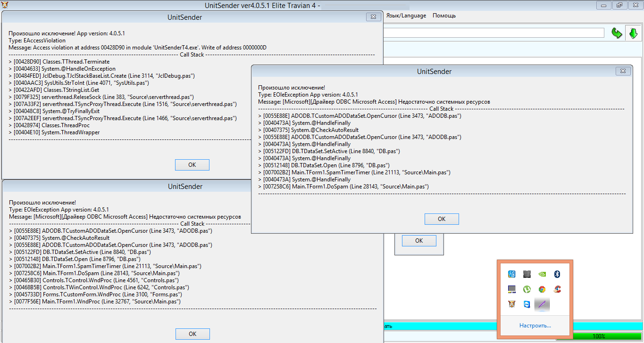This screenshot has height=343, width=644.
Task: Click the Bluetooth tray icon
Action: pos(557,274)
